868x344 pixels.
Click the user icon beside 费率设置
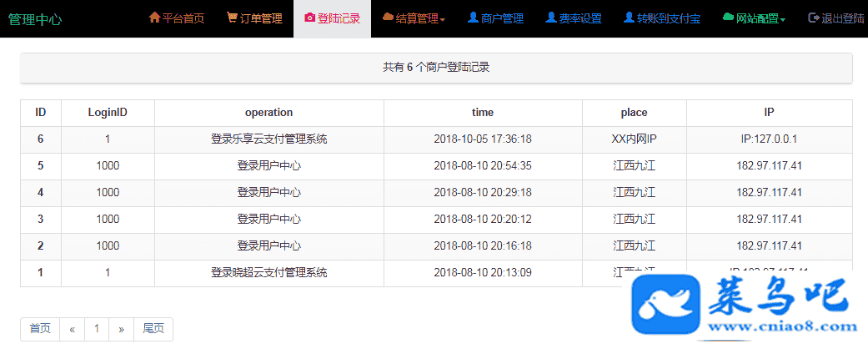click(550, 18)
